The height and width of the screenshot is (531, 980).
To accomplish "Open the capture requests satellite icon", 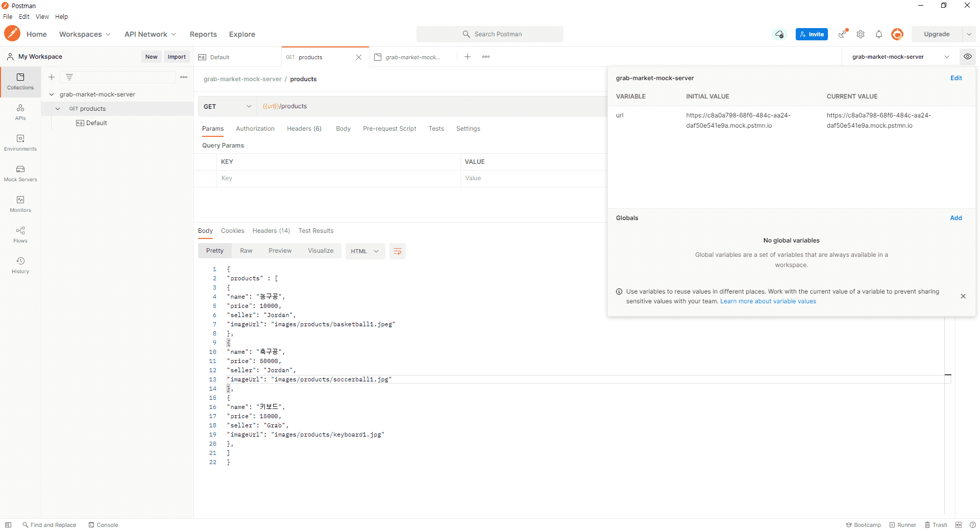I will pyautogui.click(x=843, y=34).
